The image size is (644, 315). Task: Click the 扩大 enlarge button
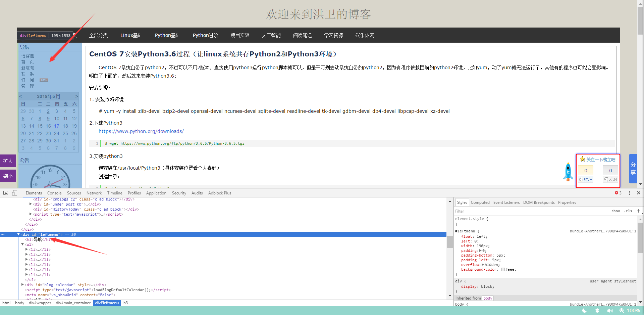[8, 161]
